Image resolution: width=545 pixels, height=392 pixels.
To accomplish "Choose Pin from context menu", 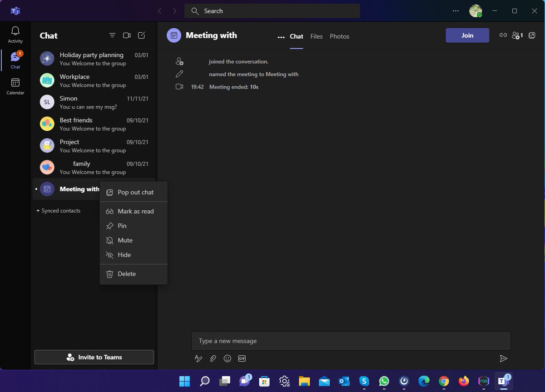I will point(134,226).
